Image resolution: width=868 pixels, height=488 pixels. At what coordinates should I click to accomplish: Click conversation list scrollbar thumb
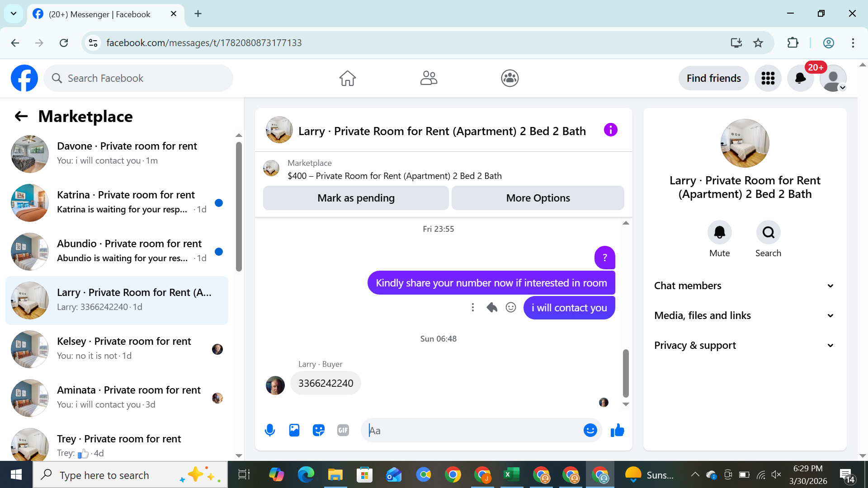[x=239, y=206]
